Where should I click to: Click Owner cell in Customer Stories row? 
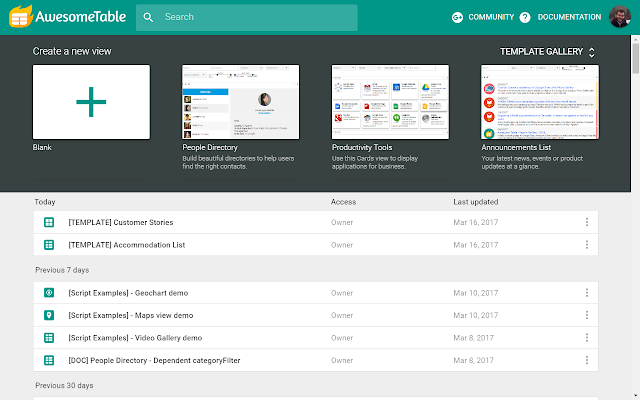pos(342,222)
